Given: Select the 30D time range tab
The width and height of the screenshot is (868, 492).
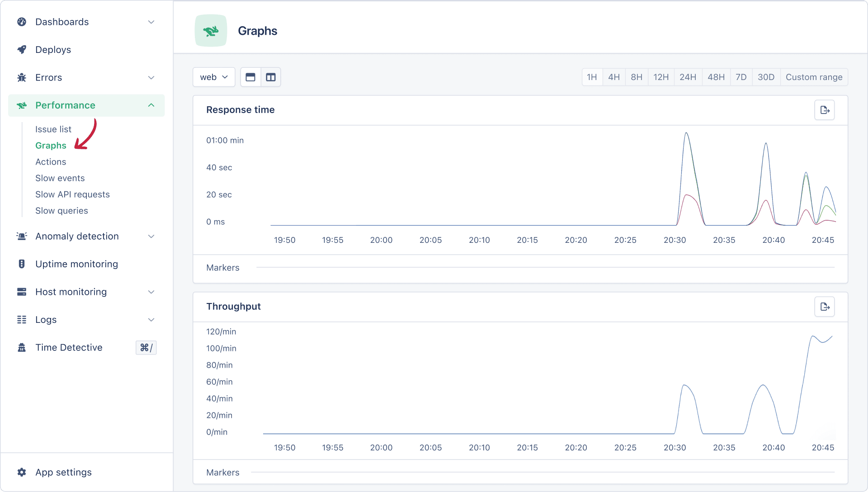Looking at the screenshot, I should [765, 76].
